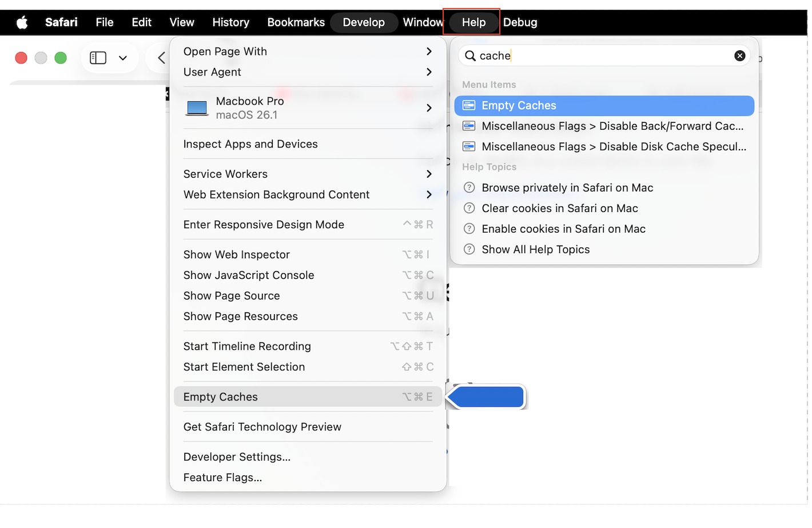Open the Debug menu

(x=520, y=22)
